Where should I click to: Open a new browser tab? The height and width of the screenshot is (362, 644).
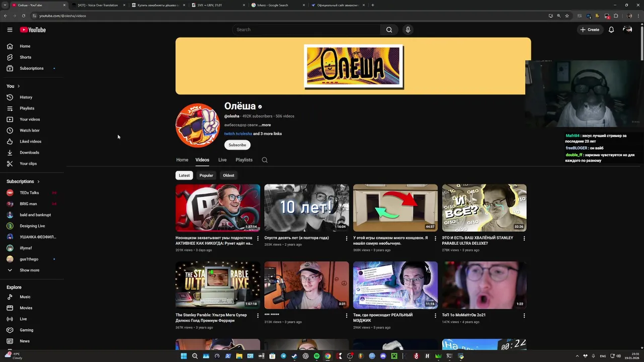pyautogui.click(x=372, y=5)
